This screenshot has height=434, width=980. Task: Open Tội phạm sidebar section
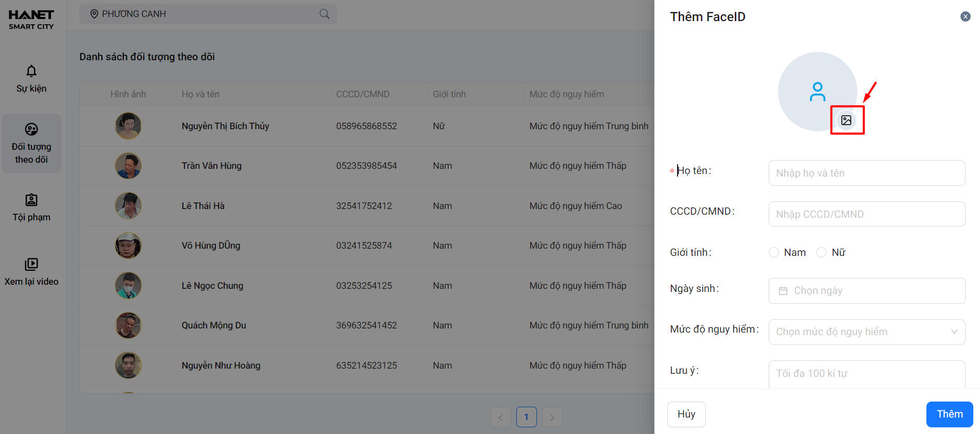pos(31,207)
